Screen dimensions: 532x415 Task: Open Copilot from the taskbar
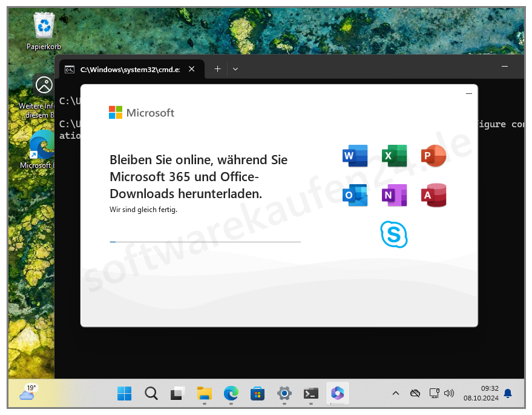point(337,393)
